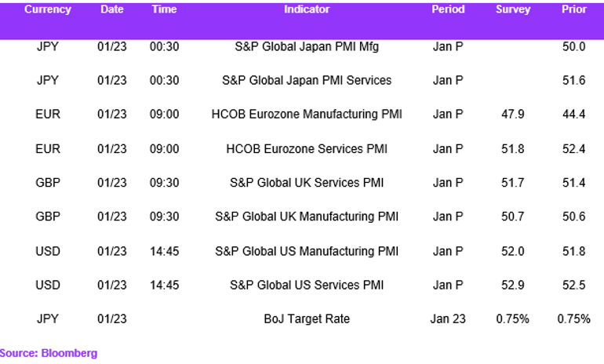Click the Period column header
This screenshot has height=364, width=604.
coord(448,9)
